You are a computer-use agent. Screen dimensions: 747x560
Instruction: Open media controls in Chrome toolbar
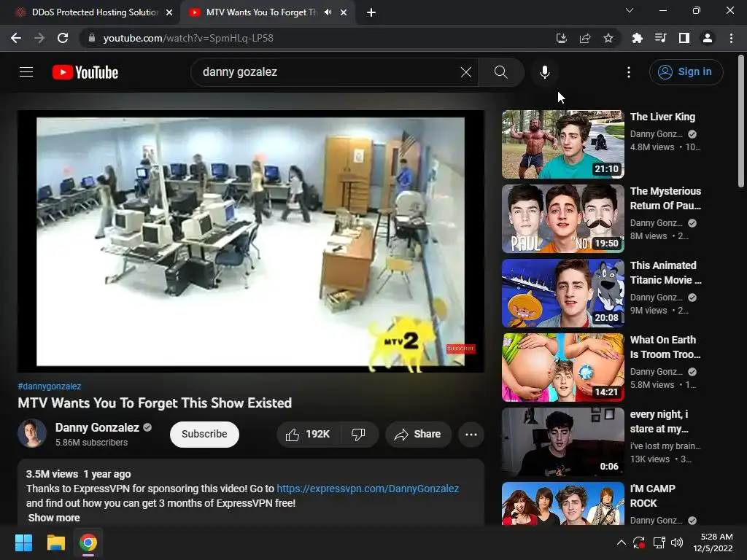[x=660, y=38]
